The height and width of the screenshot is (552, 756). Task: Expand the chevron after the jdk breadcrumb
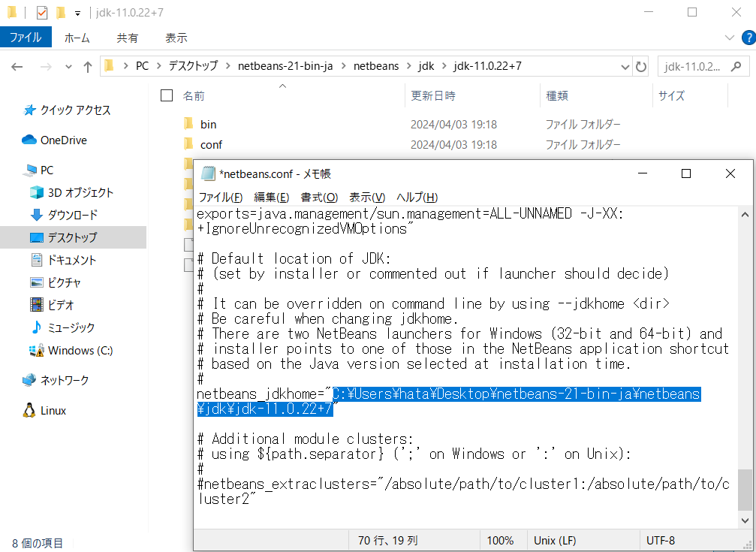pyautogui.click(x=444, y=66)
